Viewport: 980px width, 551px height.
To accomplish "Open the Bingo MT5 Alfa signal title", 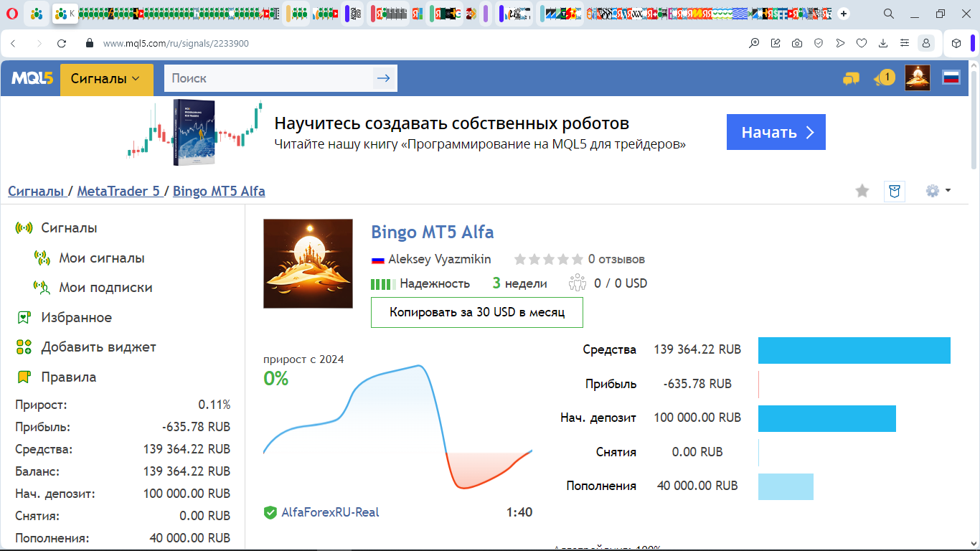I will click(433, 232).
